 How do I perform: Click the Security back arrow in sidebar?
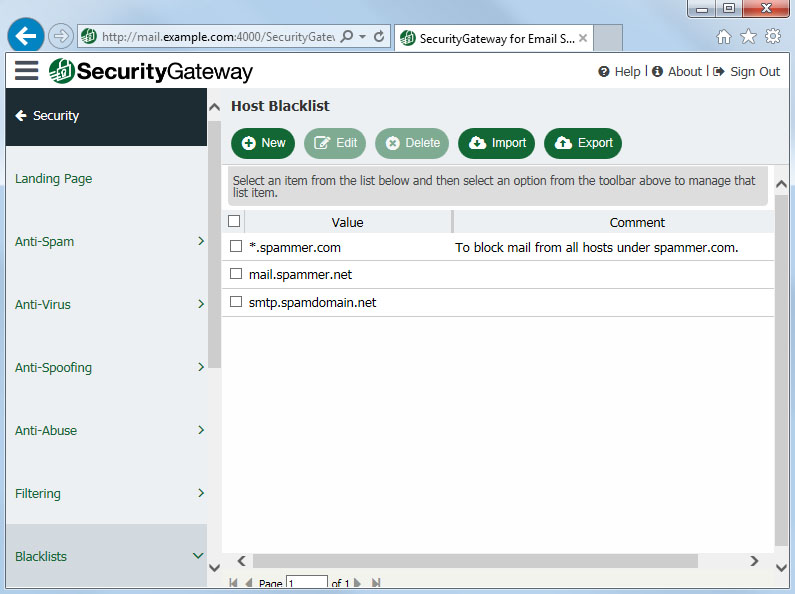pos(21,116)
